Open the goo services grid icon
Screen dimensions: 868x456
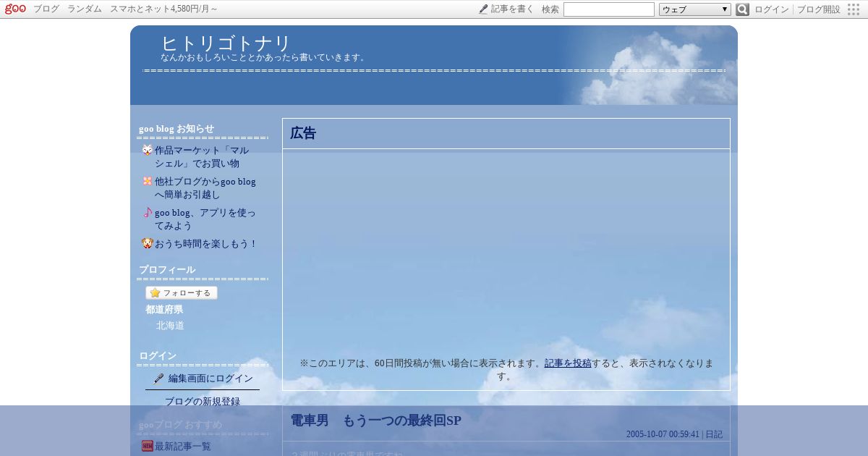tap(854, 9)
